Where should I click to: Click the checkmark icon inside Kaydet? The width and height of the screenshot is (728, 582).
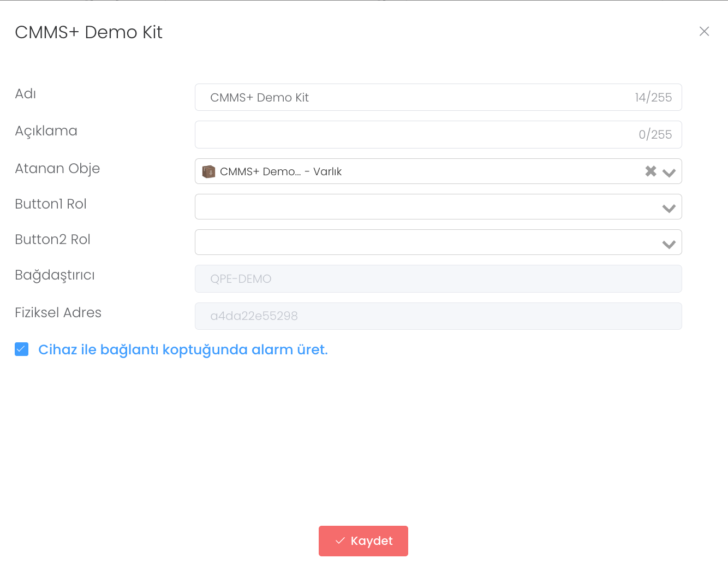click(x=340, y=541)
